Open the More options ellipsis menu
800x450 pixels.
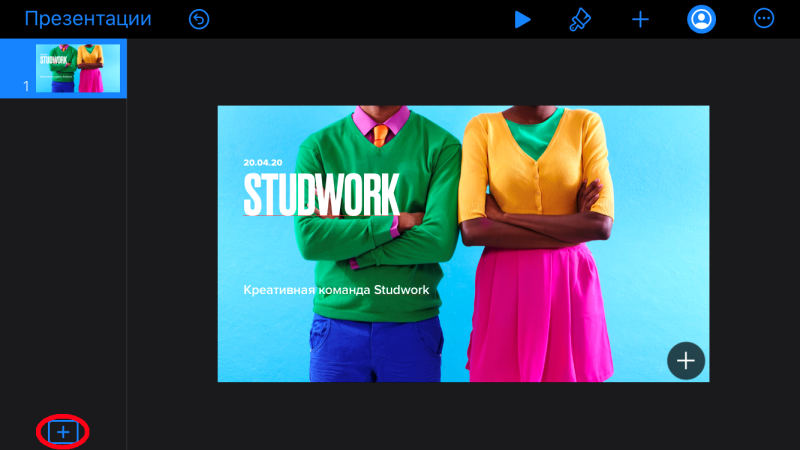point(764,18)
